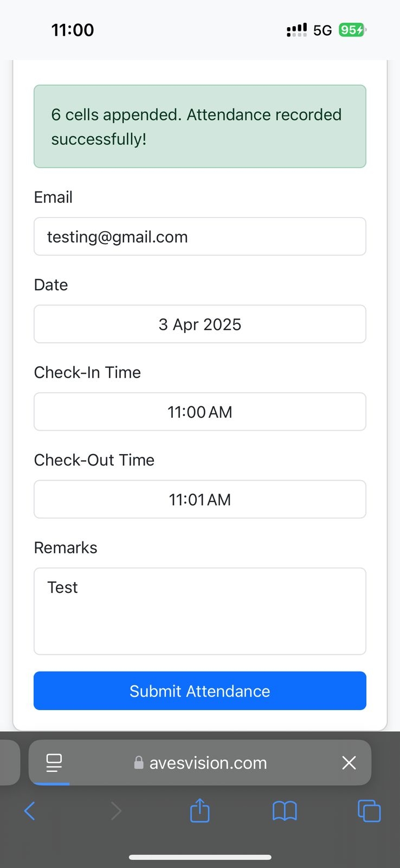The image size is (400, 868).
Task: Switch to the adjacent tab at left edge
Action: coord(9,763)
